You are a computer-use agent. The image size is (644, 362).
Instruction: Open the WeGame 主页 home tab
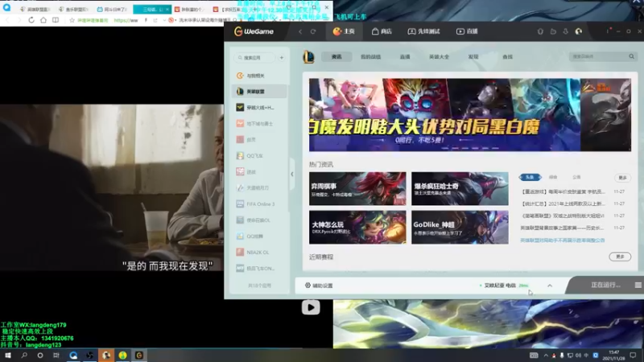point(345,31)
